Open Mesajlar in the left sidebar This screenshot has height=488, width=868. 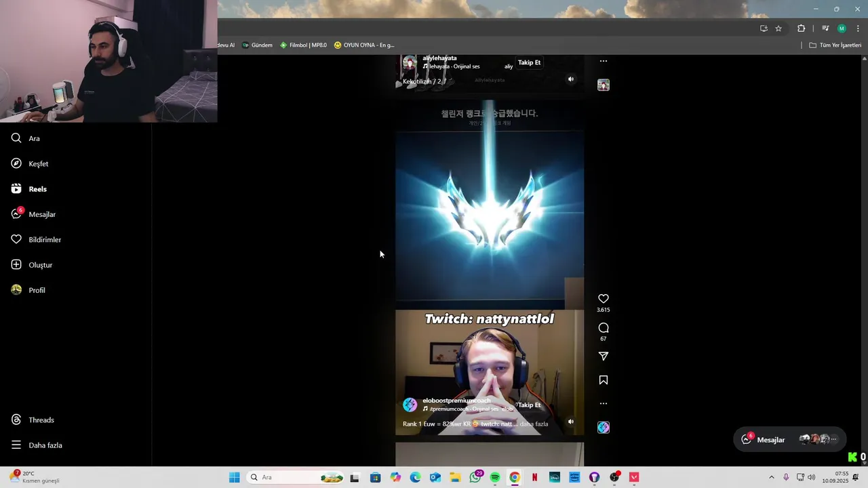pyautogui.click(x=33, y=214)
